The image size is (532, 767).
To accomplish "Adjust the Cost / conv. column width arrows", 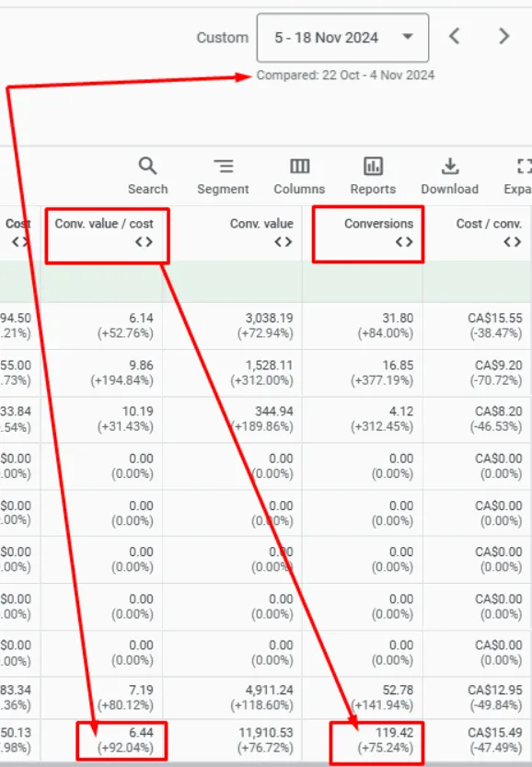I will [513, 241].
